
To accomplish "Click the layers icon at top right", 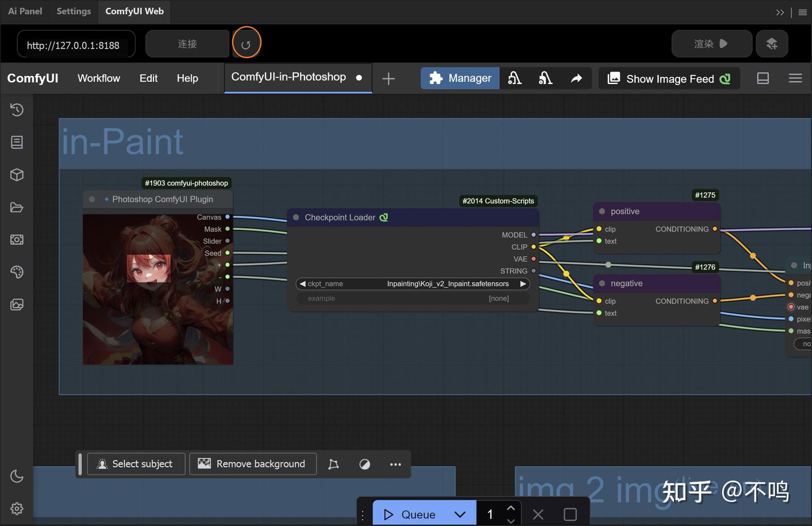I will 771,44.
